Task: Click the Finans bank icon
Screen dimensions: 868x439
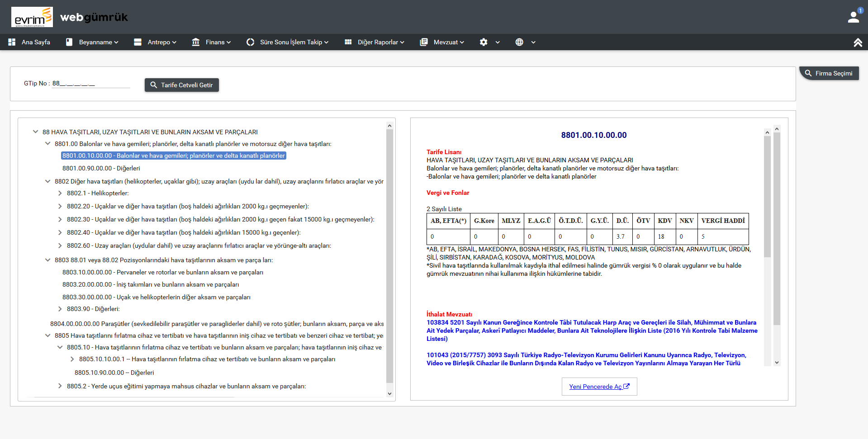Action: click(x=195, y=42)
